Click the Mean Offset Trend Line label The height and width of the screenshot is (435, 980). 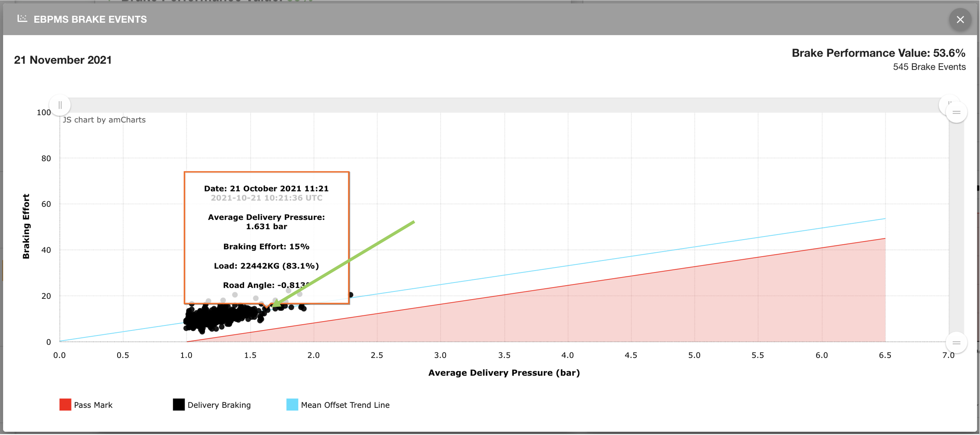coord(345,405)
